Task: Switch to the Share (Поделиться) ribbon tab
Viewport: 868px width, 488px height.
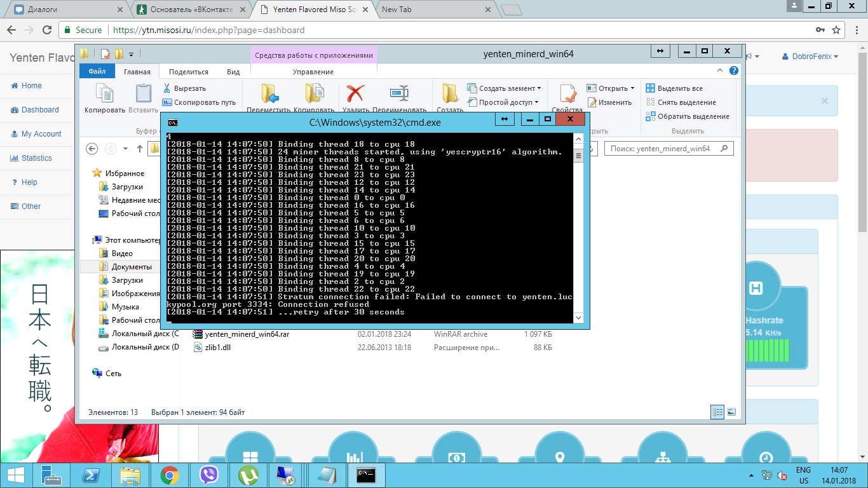Action: click(189, 72)
